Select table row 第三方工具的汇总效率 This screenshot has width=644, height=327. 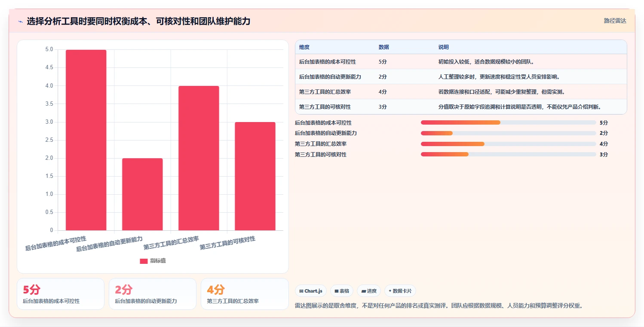tap(461, 92)
